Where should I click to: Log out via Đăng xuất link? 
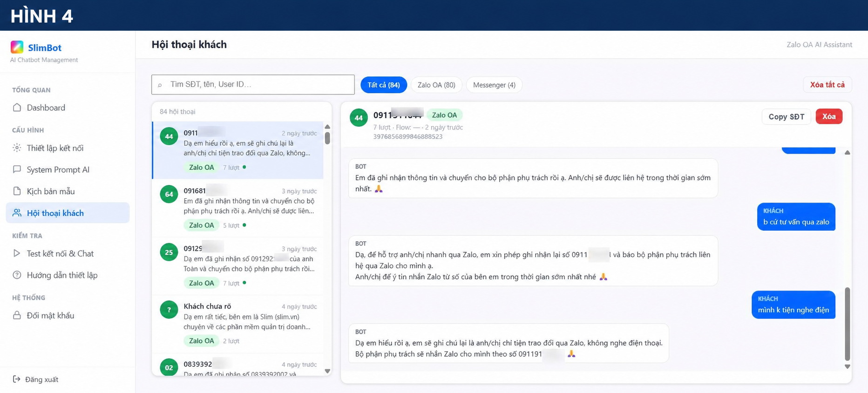[x=42, y=379]
